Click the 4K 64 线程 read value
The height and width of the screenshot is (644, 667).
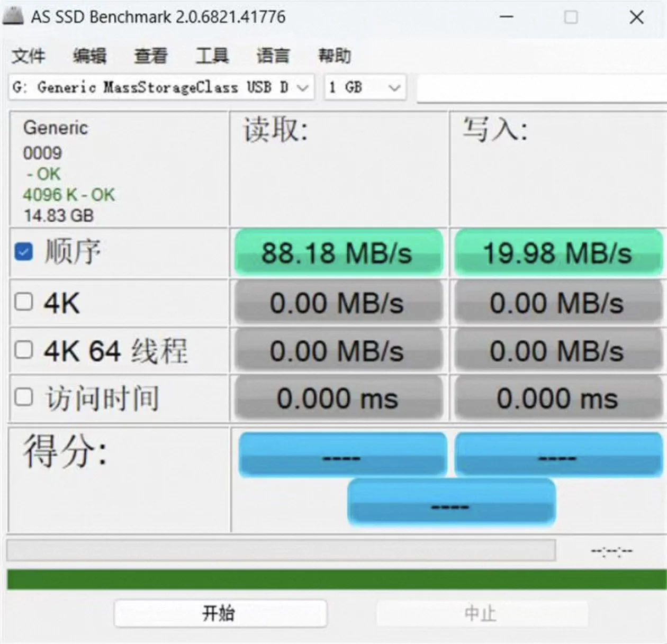tap(338, 350)
